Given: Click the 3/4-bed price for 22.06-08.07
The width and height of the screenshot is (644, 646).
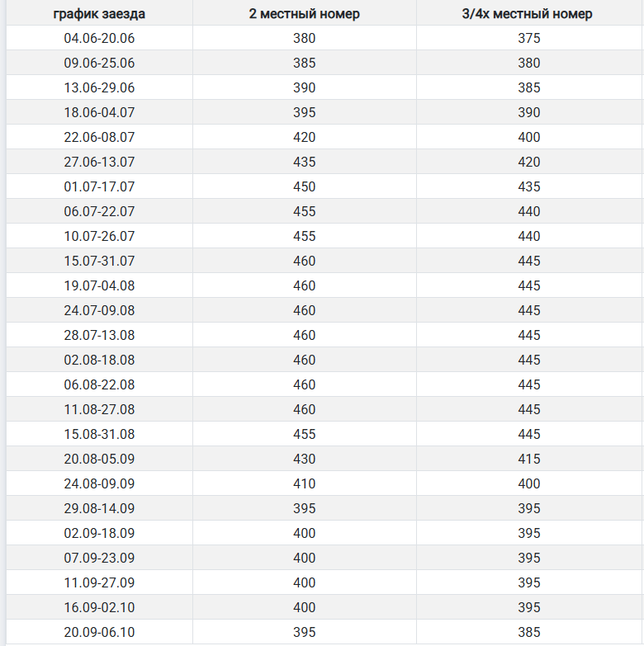Looking at the screenshot, I should click(x=529, y=137).
